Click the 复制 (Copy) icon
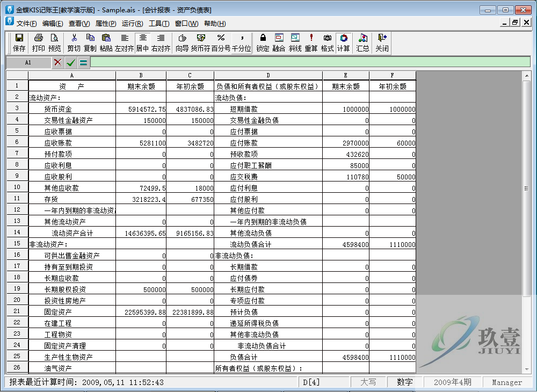Image resolution: width=537 pixels, height=392 pixels. (x=90, y=43)
